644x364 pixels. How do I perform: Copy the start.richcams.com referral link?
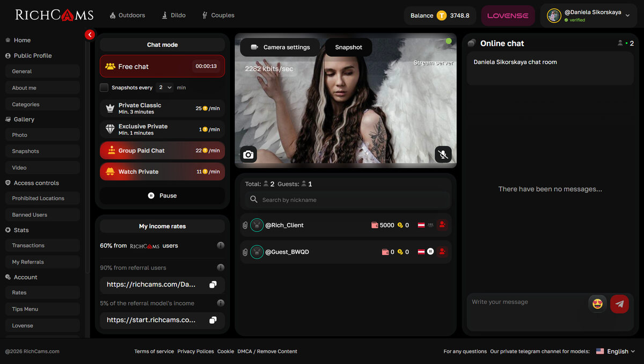click(x=213, y=320)
